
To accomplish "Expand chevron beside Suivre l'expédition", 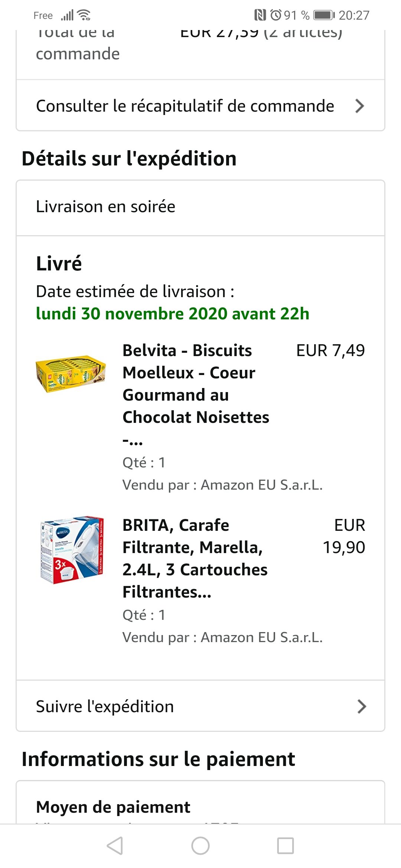I will (362, 707).
